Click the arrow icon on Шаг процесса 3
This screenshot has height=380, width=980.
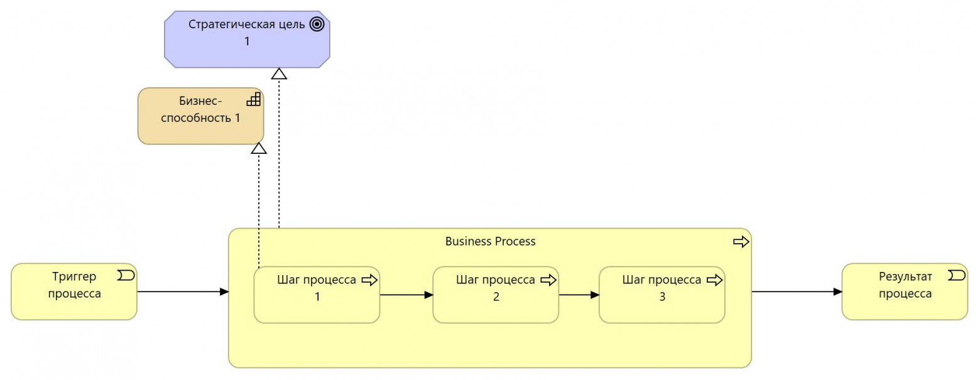click(715, 280)
